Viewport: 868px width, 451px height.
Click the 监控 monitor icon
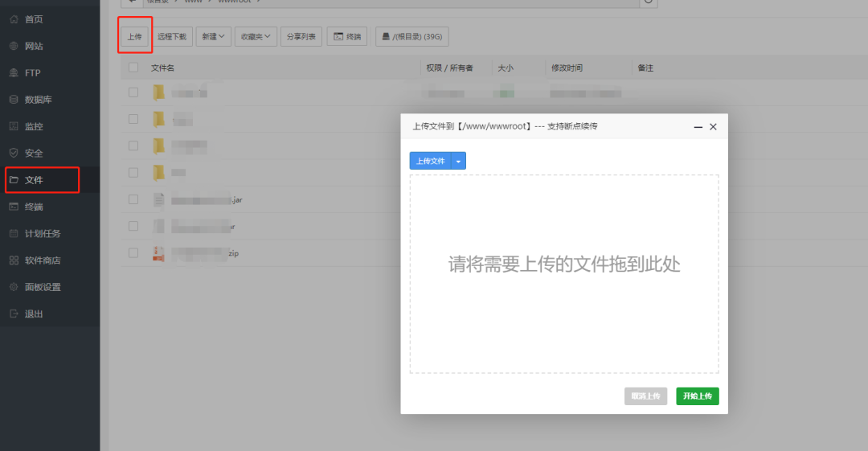tap(14, 126)
